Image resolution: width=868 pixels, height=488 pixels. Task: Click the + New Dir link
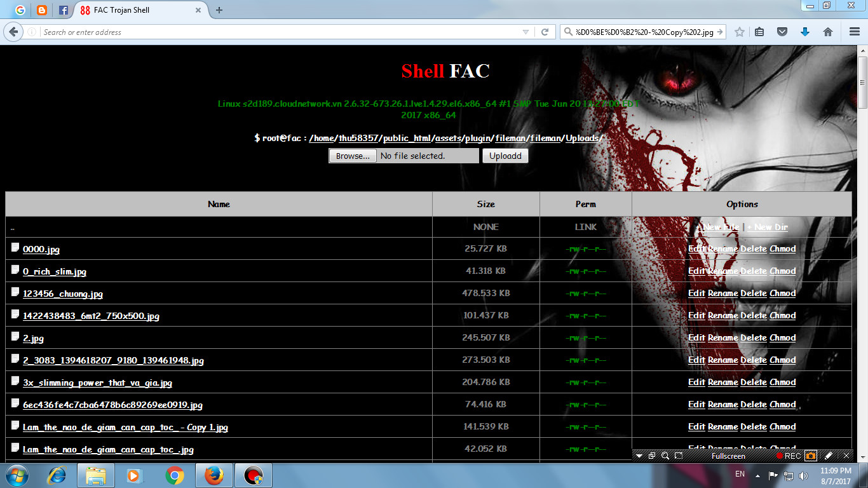click(768, 227)
